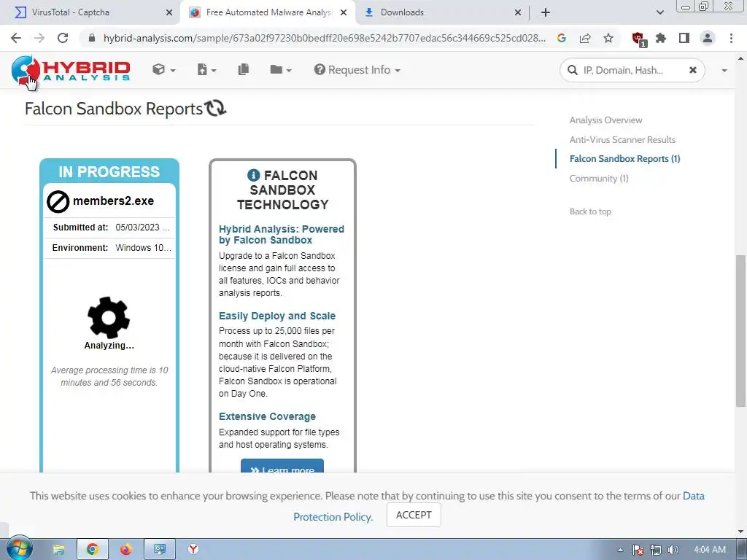The height and width of the screenshot is (560, 747).
Task: Click the network tray icon
Action: click(656, 550)
